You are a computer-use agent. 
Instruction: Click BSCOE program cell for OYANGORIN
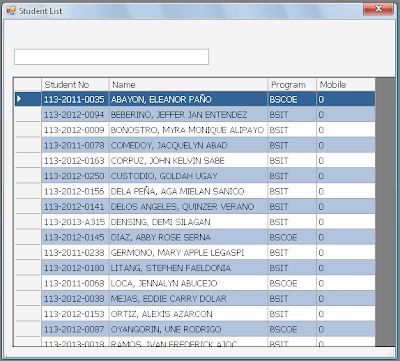click(292, 329)
